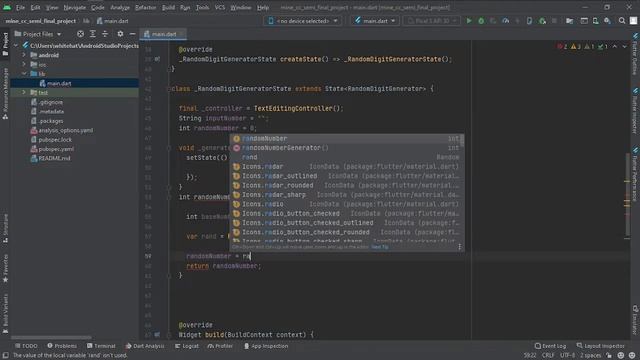Viewport: 640px width, 360px height.
Task: Click the warnings count indicator in editor
Action: click(x=576, y=47)
